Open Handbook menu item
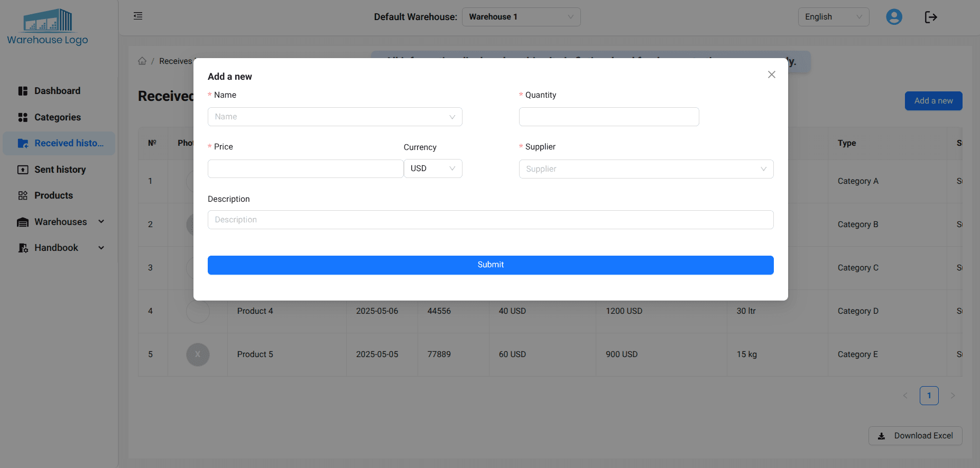The image size is (980, 468). tap(59, 248)
